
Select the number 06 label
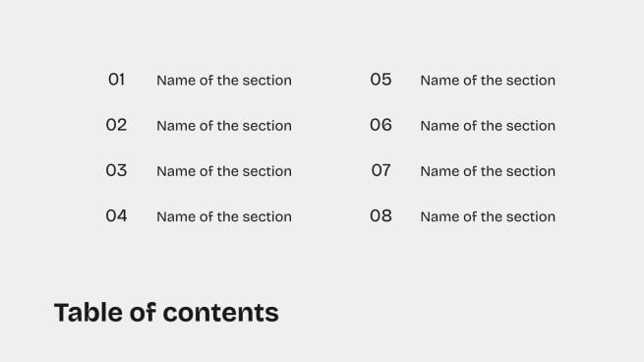381,125
